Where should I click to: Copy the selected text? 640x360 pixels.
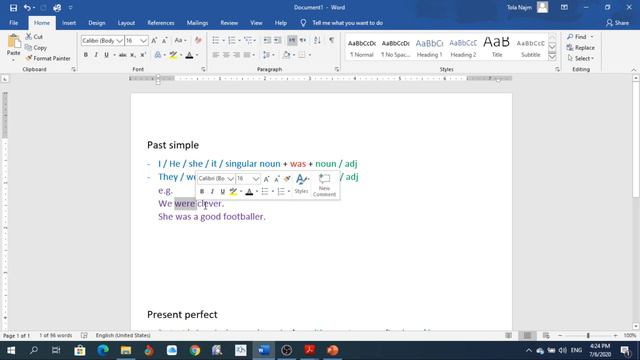click(x=36, y=47)
